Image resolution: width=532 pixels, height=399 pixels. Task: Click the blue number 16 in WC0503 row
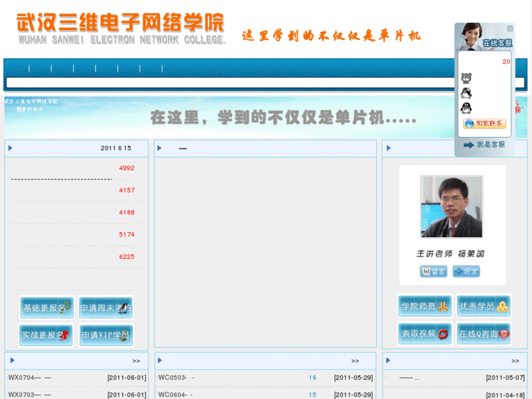pyautogui.click(x=312, y=378)
